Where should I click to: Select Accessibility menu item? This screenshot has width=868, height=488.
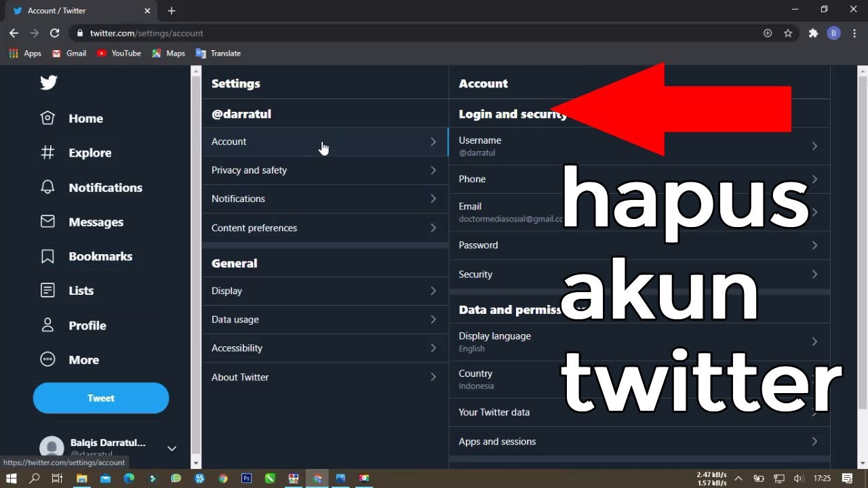click(x=325, y=348)
